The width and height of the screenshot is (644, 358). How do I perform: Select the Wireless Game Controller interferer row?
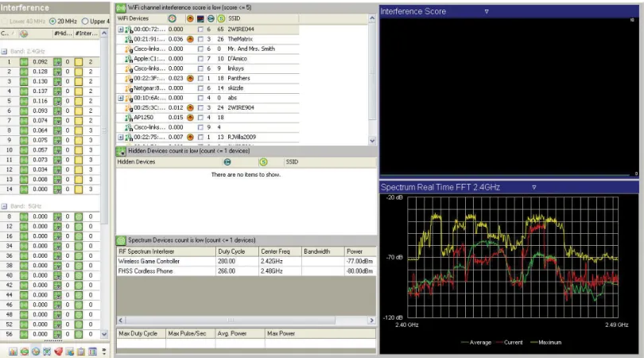click(246, 262)
